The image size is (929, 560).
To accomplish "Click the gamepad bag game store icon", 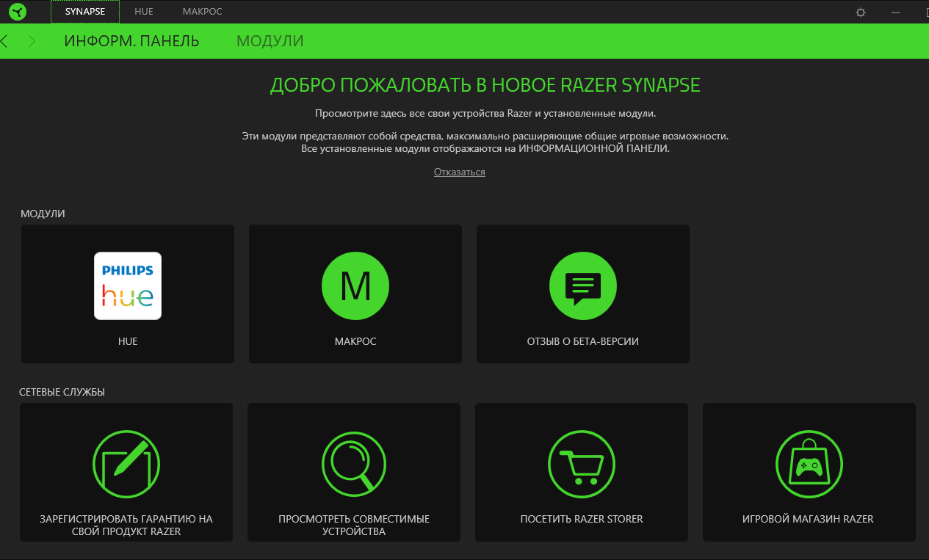I will click(809, 464).
